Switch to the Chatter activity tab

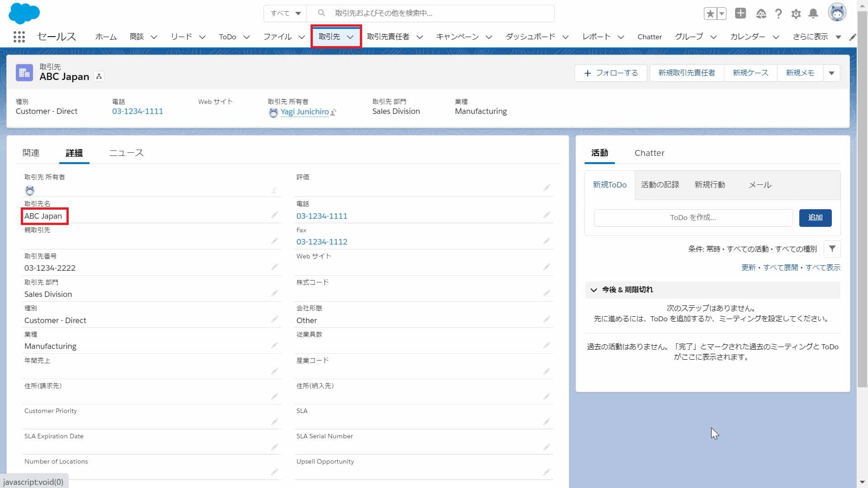649,153
